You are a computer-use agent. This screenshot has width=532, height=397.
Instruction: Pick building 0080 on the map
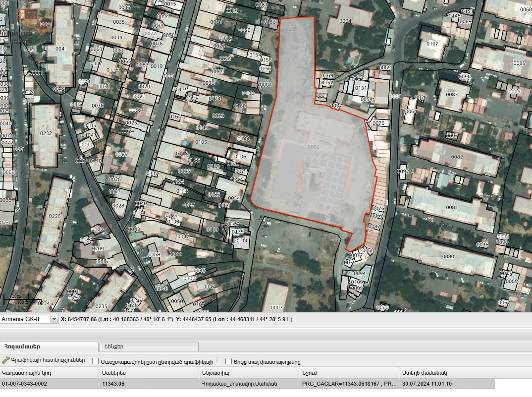(448, 256)
